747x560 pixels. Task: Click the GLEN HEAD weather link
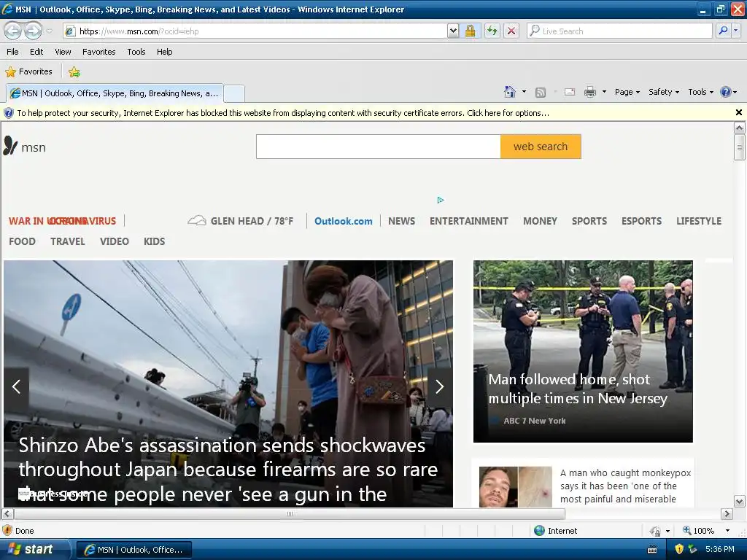(252, 221)
